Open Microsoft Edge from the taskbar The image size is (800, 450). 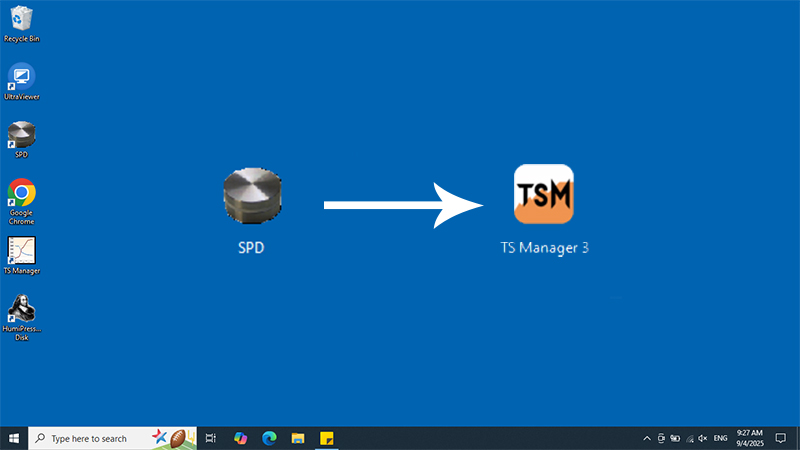coord(269,438)
